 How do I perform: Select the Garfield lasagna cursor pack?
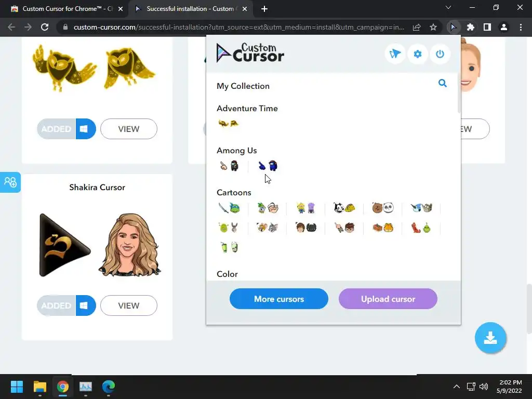(383, 228)
